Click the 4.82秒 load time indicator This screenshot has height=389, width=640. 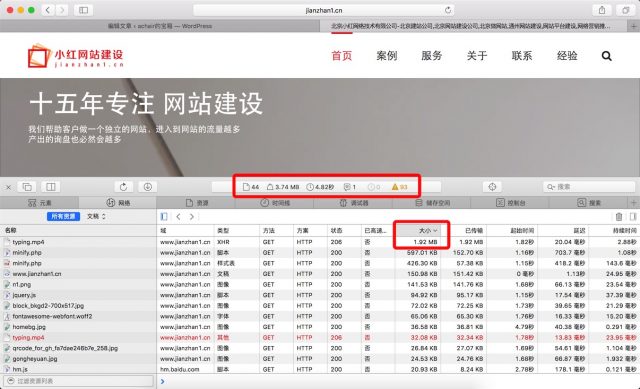[x=320, y=187]
